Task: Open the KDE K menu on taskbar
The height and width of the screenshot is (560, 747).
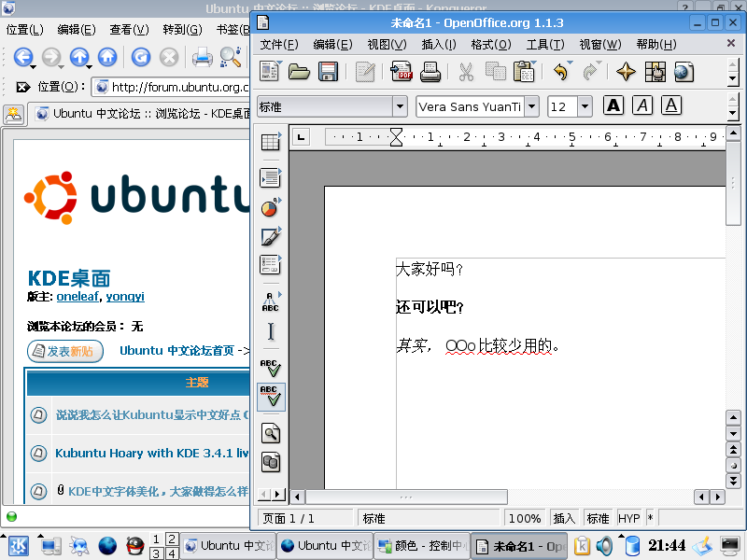Action: [18, 546]
